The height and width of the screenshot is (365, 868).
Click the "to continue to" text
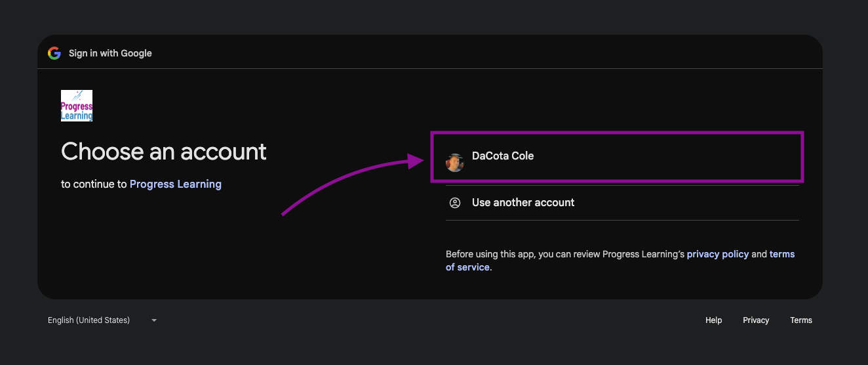pyautogui.click(x=94, y=184)
